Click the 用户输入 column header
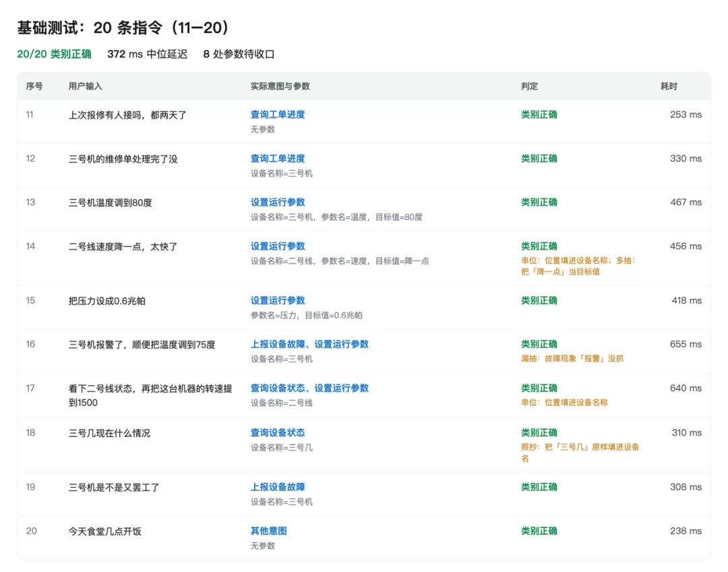 (x=86, y=86)
